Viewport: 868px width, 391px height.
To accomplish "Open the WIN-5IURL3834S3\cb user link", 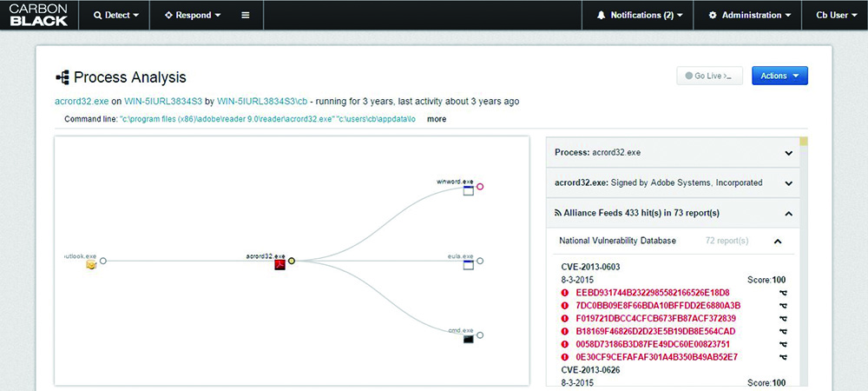I will 263,102.
